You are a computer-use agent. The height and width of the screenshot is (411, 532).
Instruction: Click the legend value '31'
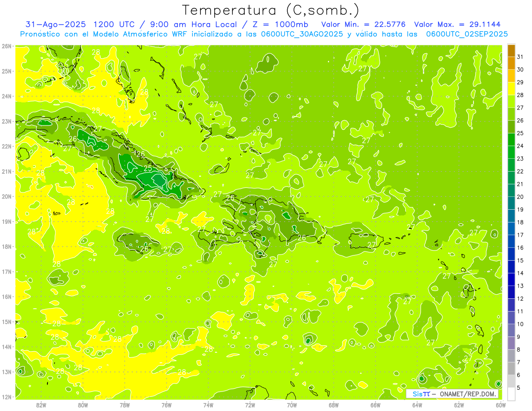tap(520, 57)
